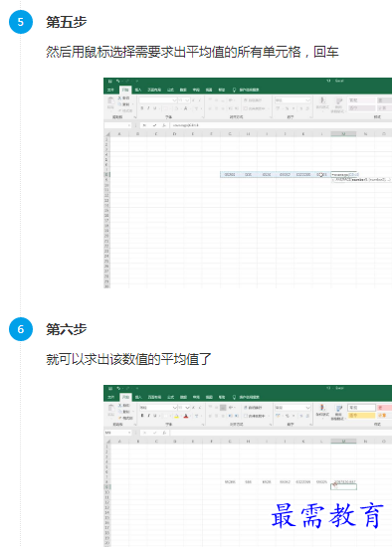Click the average result cell in step 6 Excel
392x547 pixels.
pyautogui.click(x=343, y=481)
